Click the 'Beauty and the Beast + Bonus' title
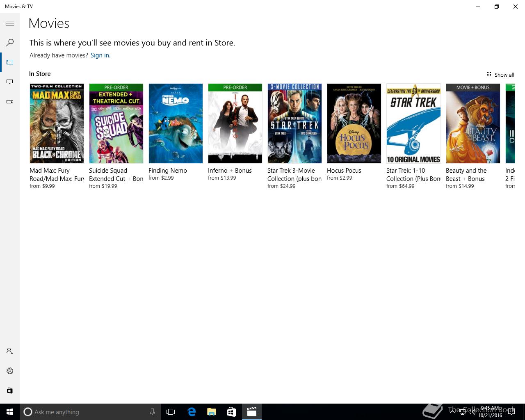525x420 pixels. (466, 175)
